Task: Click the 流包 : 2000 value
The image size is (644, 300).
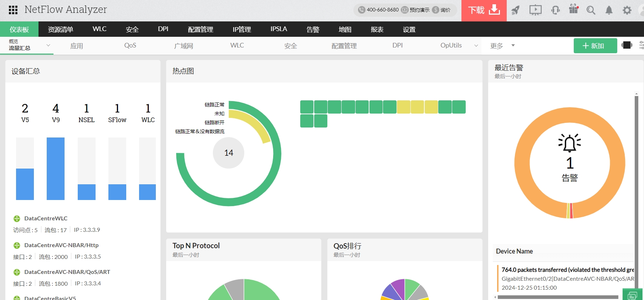Action: (53, 257)
